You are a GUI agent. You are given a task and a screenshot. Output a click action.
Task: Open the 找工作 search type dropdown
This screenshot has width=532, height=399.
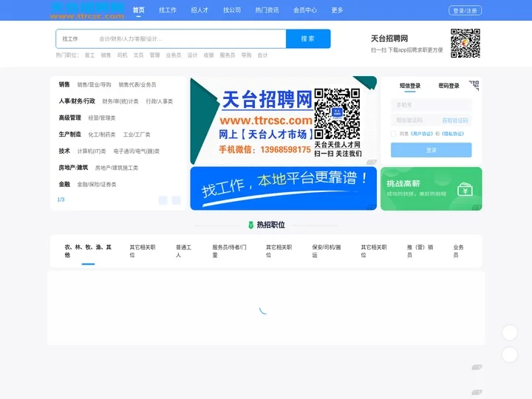click(70, 38)
